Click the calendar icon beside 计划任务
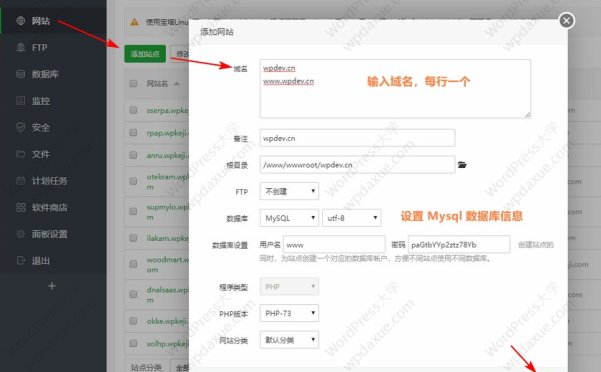The width and height of the screenshot is (601, 372). coord(21,181)
